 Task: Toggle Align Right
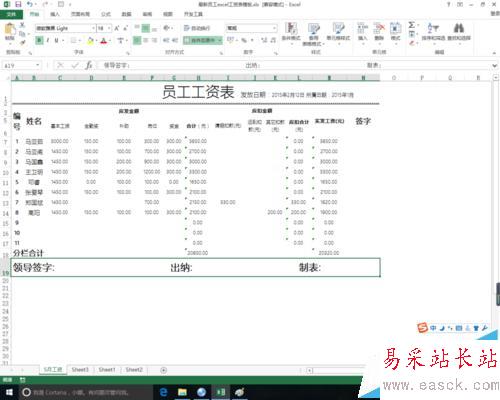(x=154, y=40)
